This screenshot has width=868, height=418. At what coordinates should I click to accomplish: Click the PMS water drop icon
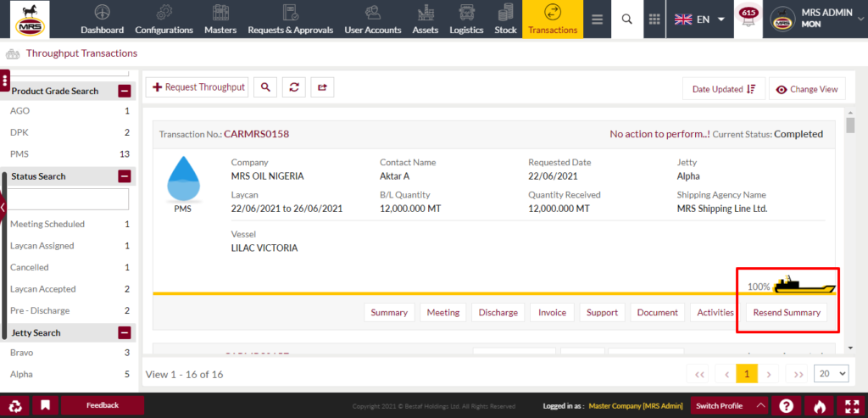184,178
